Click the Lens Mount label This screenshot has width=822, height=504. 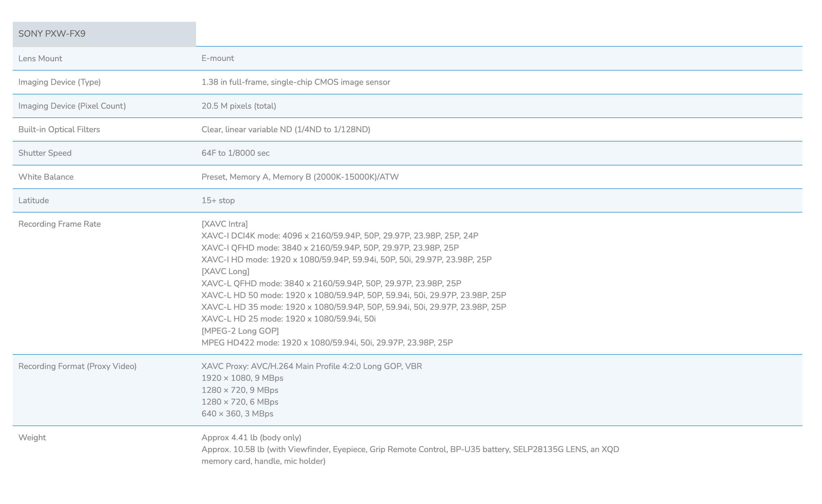(x=40, y=58)
